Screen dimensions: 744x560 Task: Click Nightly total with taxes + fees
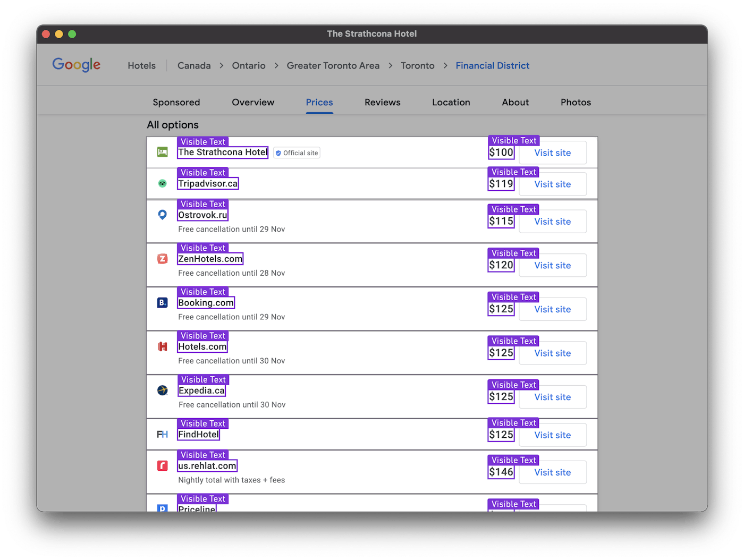tap(232, 480)
